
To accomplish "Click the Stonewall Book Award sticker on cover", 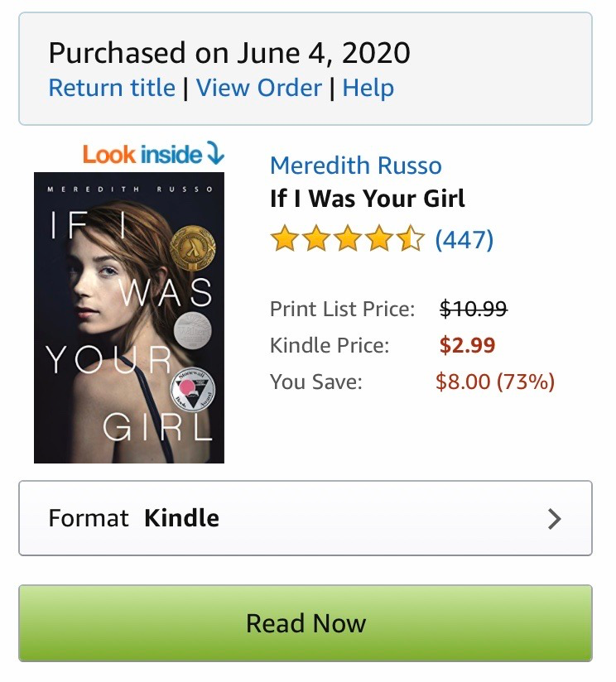I will (191, 388).
